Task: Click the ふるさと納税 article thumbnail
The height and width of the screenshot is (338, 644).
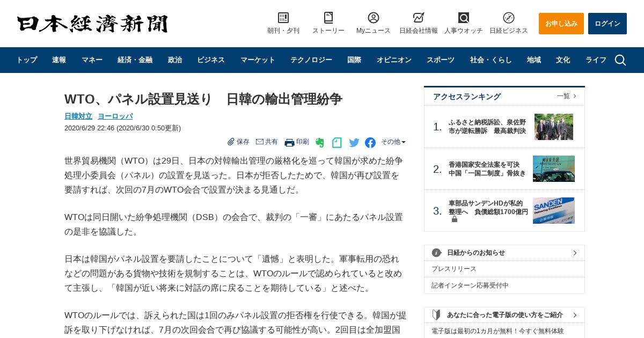Action: point(554,127)
